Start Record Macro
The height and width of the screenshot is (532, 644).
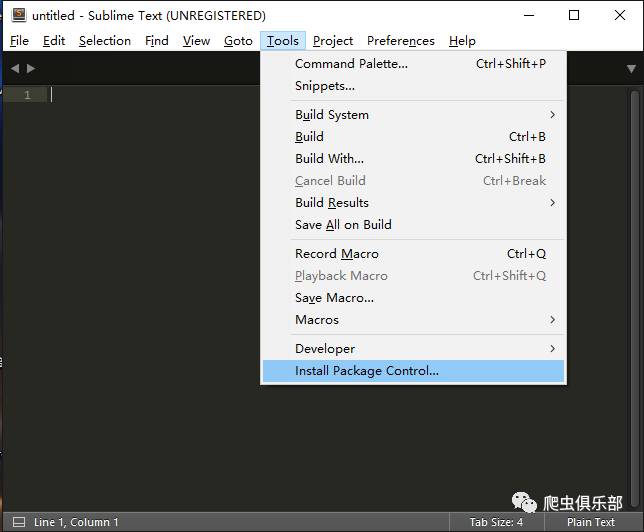click(x=413, y=254)
